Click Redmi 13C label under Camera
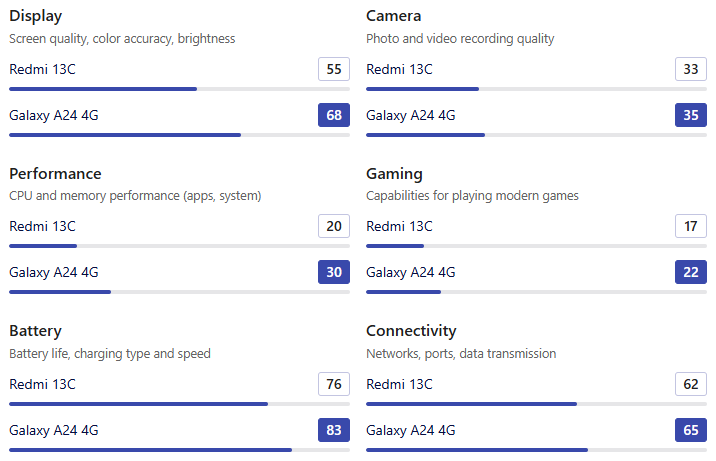The height and width of the screenshot is (461, 716). [x=400, y=69]
